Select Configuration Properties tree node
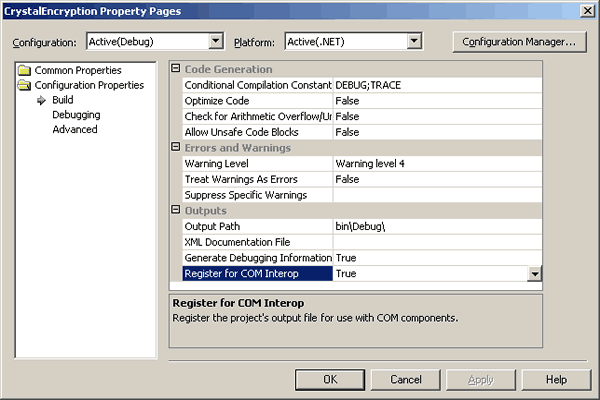 pos(89,85)
